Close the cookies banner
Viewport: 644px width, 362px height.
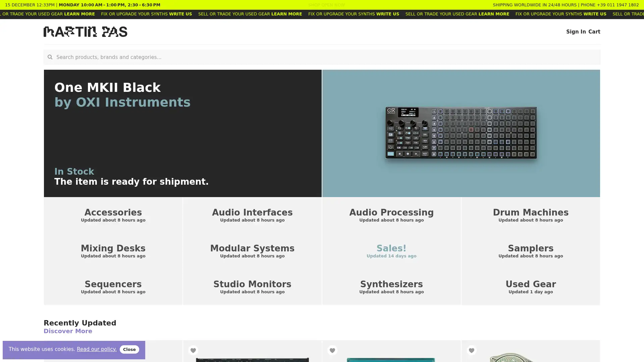coord(129,349)
